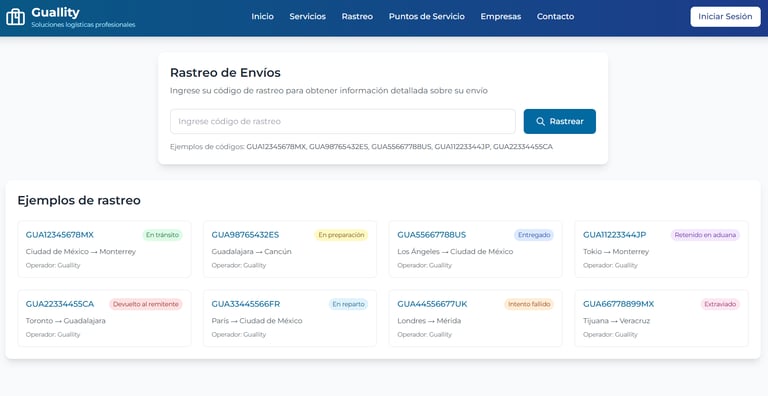Select example code GUA55667788US under search box
This screenshot has width=768, height=396.
(x=401, y=147)
